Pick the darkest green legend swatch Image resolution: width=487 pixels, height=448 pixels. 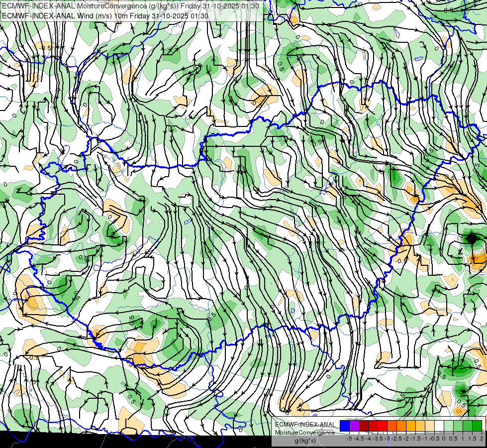[477, 426]
